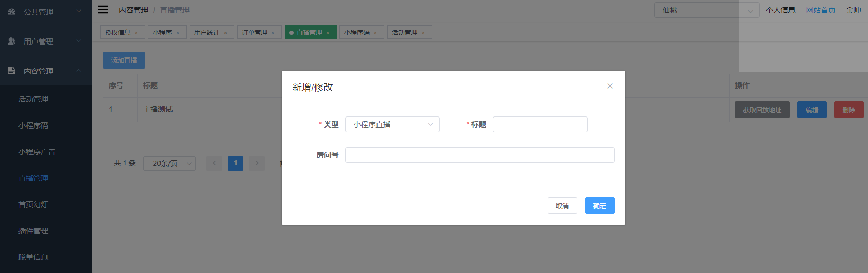Close the 小程序 tab via its x
Screen dimensions: 868x273
[178, 33]
